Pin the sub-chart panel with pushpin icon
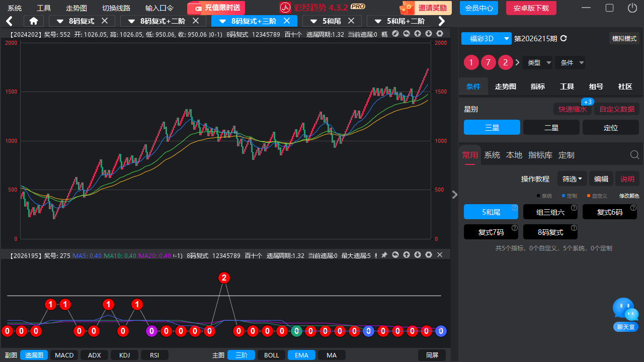The image size is (644, 362). tap(384, 255)
